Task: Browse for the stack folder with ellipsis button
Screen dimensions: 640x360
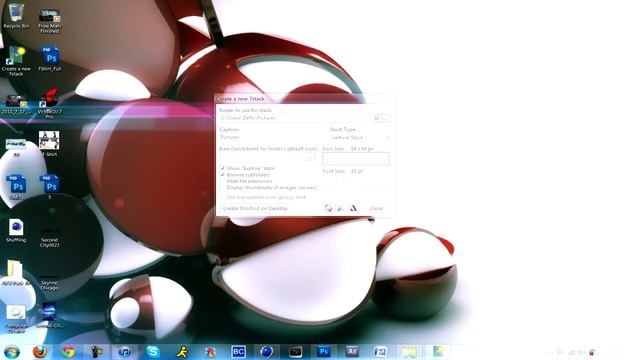Action: (385, 118)
